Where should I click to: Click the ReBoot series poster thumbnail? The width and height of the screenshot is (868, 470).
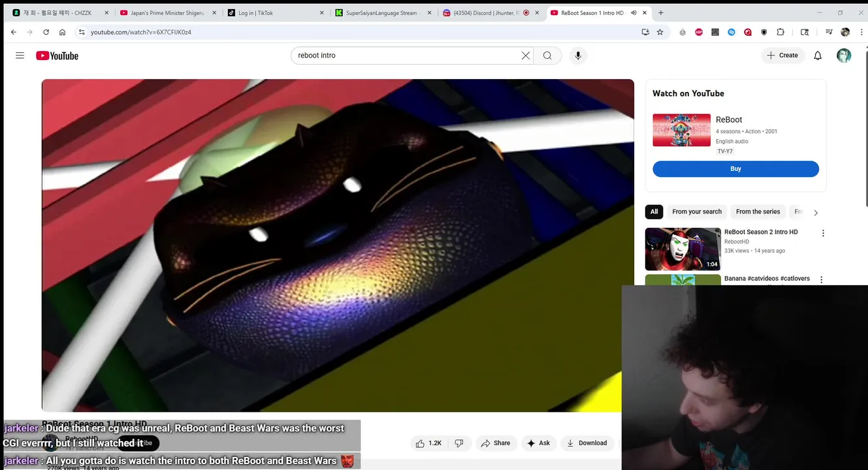(x=681, y=130)
